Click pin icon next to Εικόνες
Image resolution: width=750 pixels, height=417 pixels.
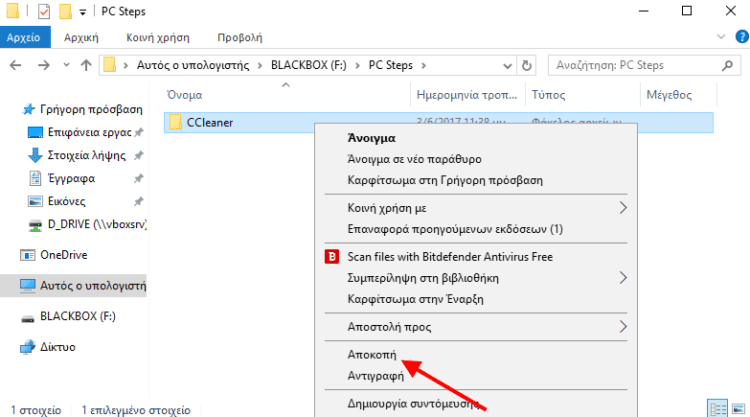pyautogui.click(x=139, y=201)
